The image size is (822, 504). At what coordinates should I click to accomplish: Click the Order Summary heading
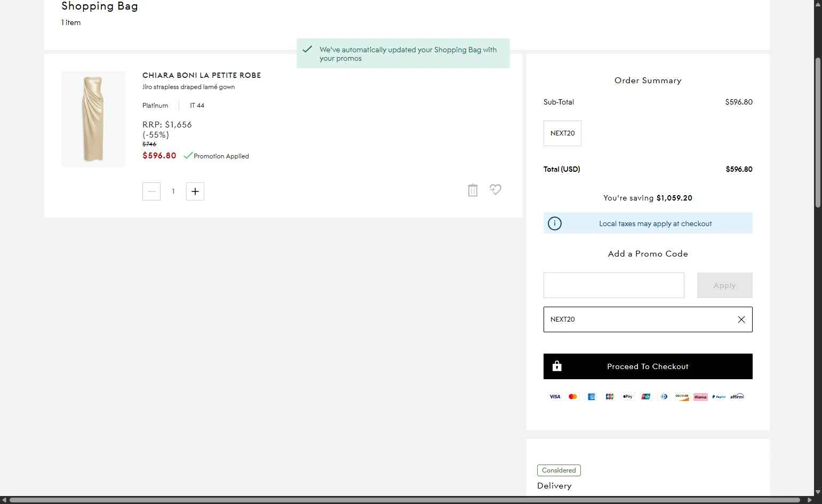648,81
